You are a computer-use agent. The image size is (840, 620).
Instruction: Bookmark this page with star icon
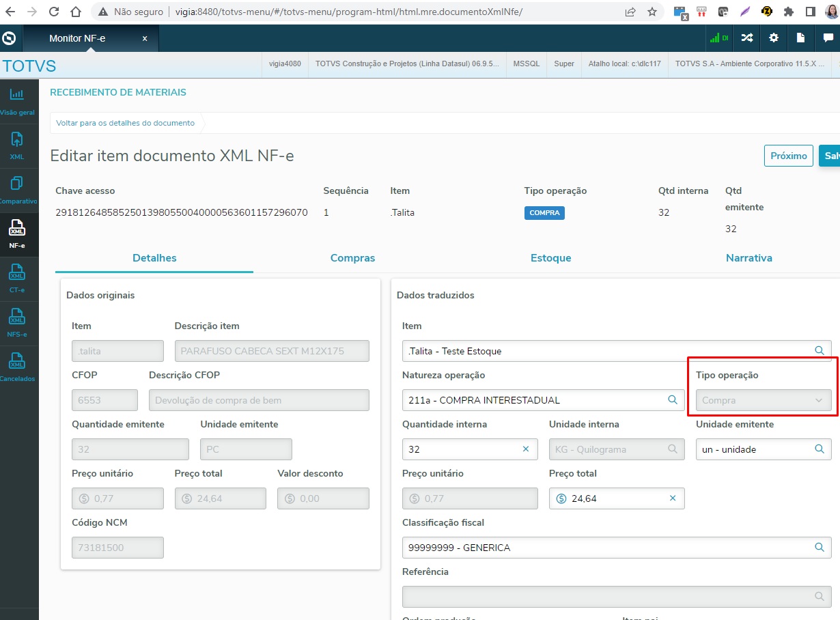[x=652, y=12]
